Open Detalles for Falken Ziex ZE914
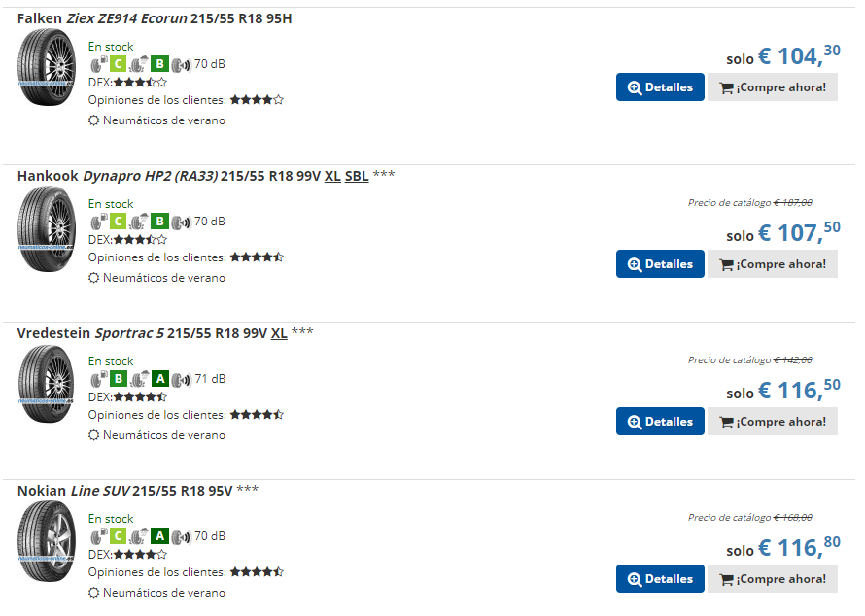 pyautogui.click(x=660, y=87)
